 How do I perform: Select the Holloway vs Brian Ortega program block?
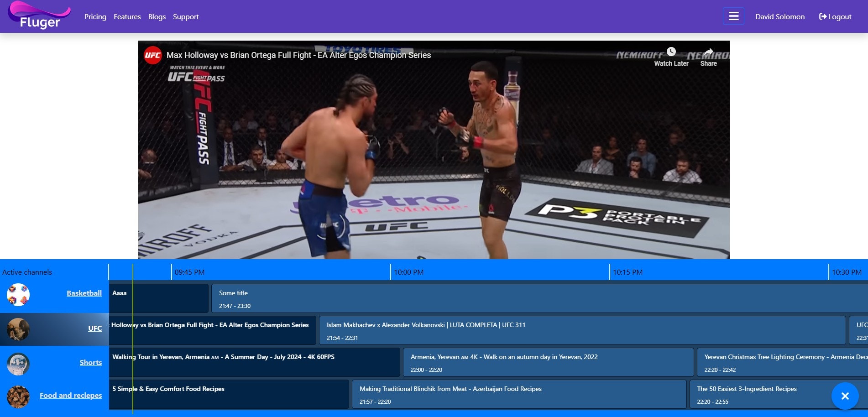[x=213, y=330]
